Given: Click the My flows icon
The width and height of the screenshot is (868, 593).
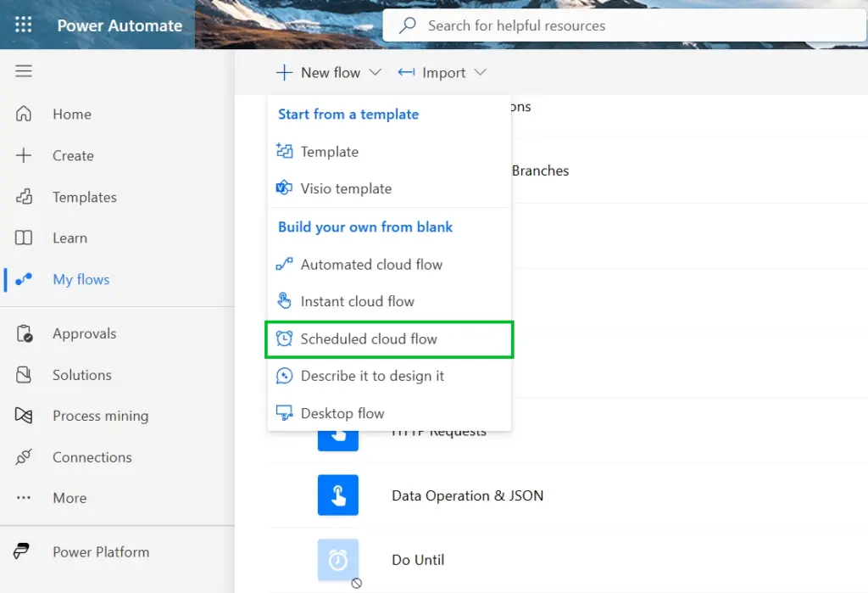Looking at the screenshot, I should [23, 279].
